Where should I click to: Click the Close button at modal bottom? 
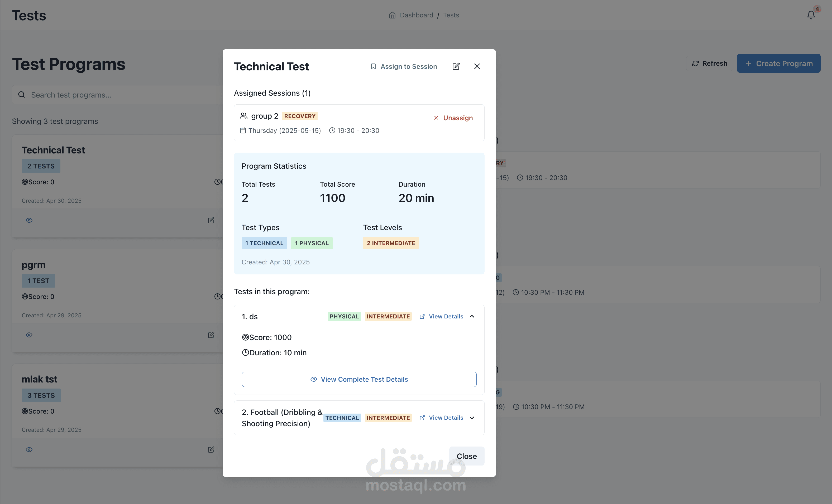(467, 456)
